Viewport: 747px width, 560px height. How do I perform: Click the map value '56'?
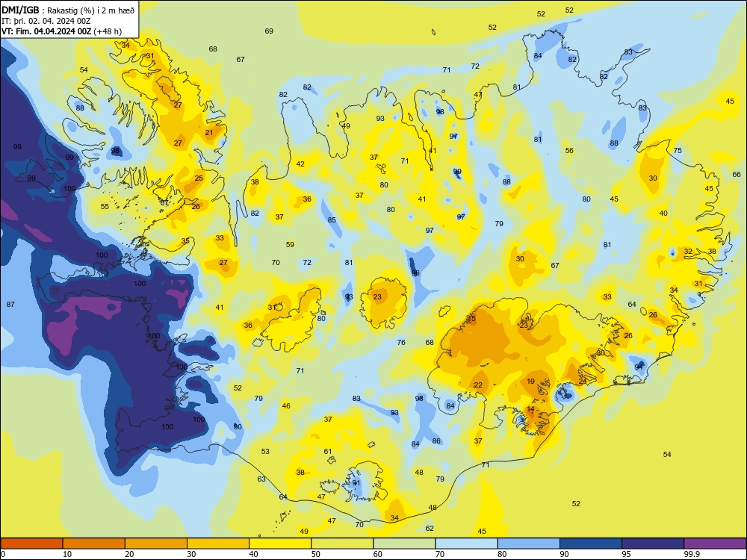[569, 151]
